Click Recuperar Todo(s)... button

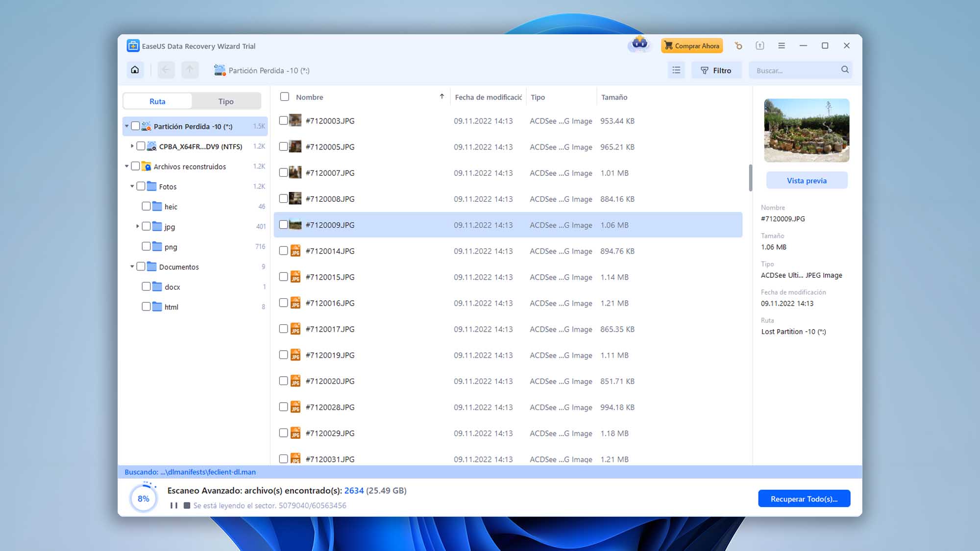[x=804, y=499]
